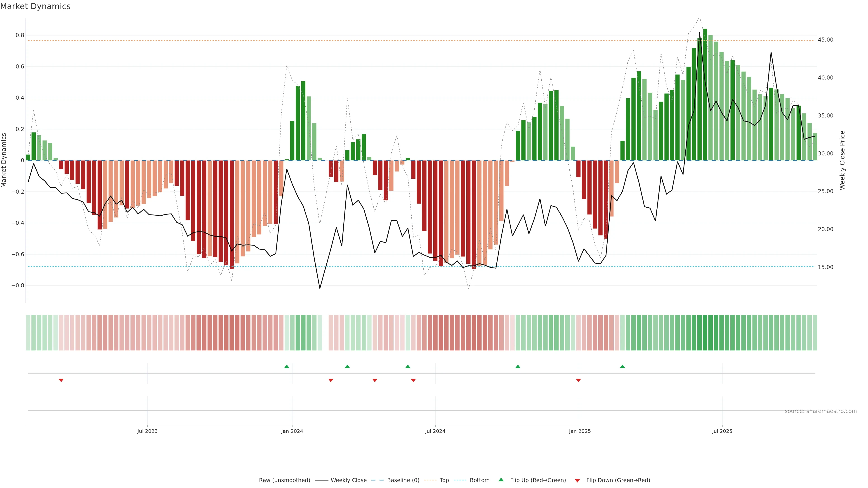
Task: Click the red flip-down marker near Jan 2025
Action: tap(578, 380)
